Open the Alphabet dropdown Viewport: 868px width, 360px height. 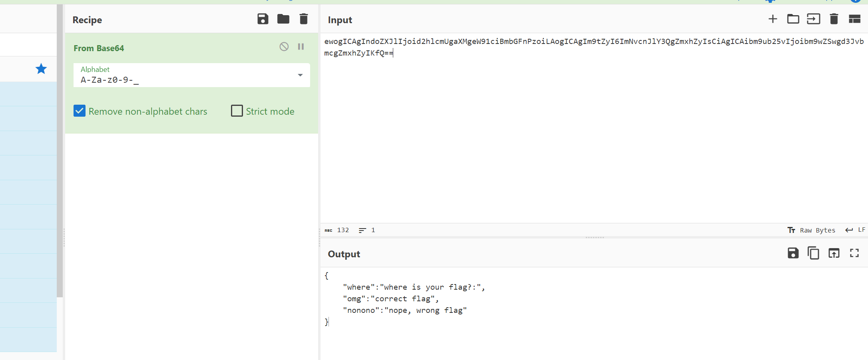point(300,75)
